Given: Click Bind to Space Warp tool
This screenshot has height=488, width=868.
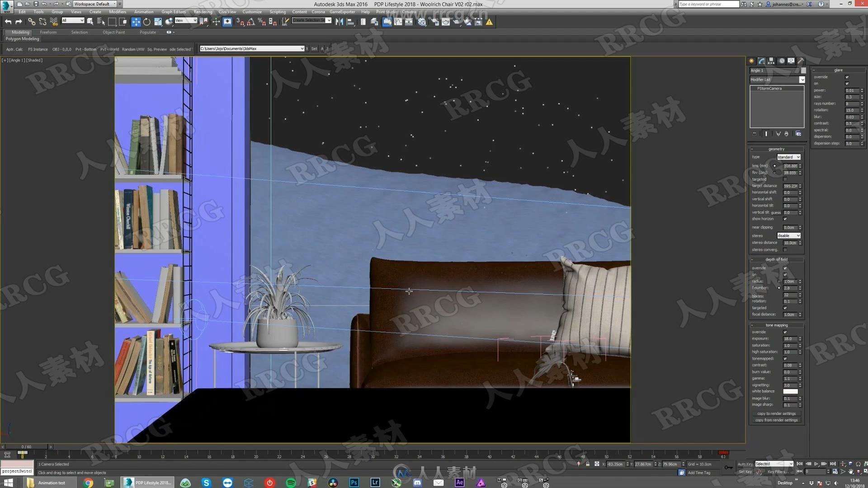Looking at the screenshot, I should [54, 22].
